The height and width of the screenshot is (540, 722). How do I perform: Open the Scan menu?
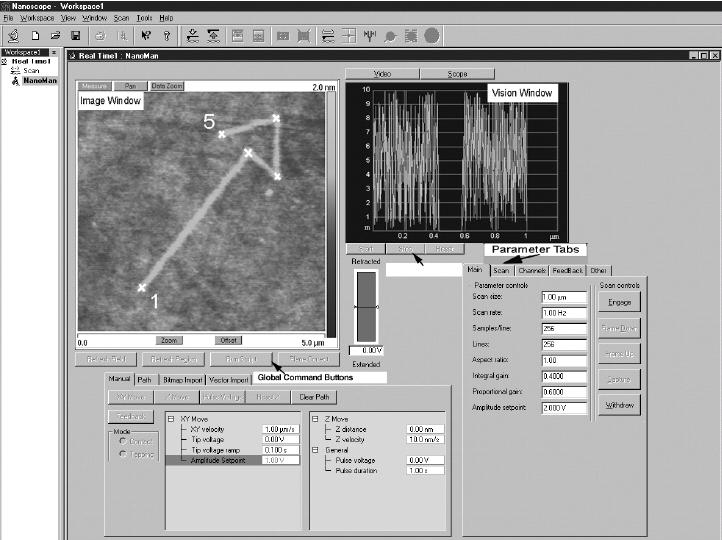pyautogui.click(x=122, y=18)
